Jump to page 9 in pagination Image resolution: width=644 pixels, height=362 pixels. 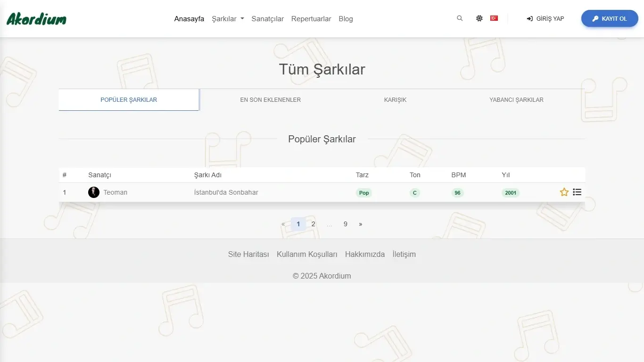[x=346, y=224]
